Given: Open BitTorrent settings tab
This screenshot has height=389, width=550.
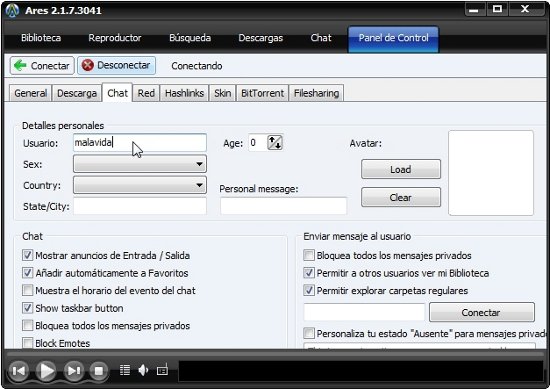Looking at the screenshot, I should click(x=262, y=93).
